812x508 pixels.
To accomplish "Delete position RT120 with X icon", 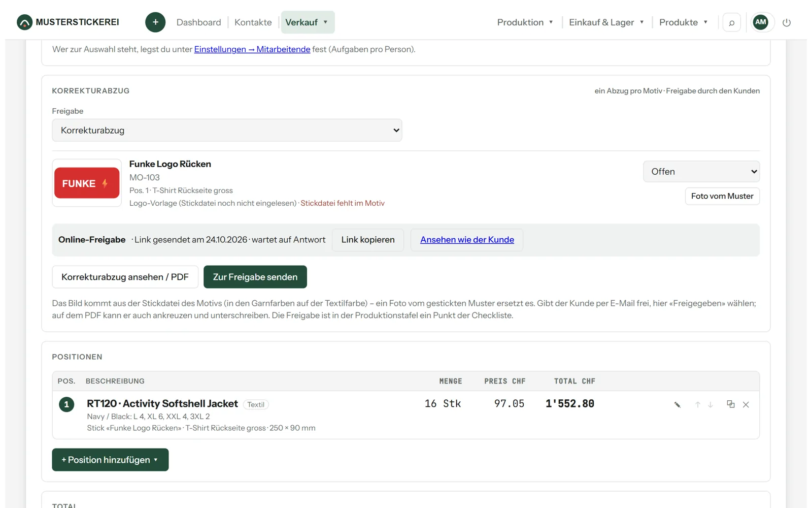I will (746, 404).
